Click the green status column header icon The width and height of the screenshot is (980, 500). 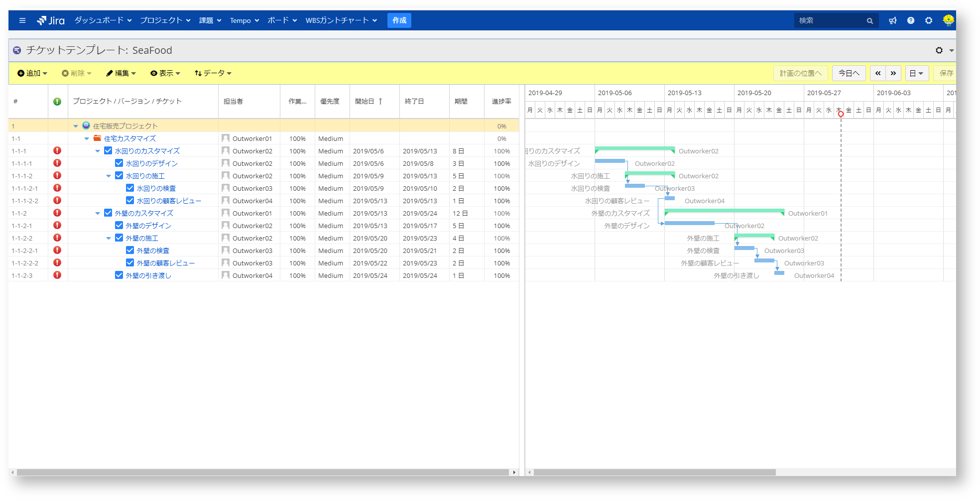tap(57, 102)
